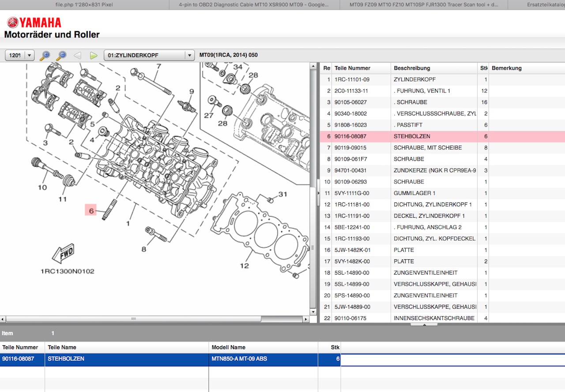Click part number 5SL-14890-00
This screenshot has height=392, width=565.
[x=352, y=273]
